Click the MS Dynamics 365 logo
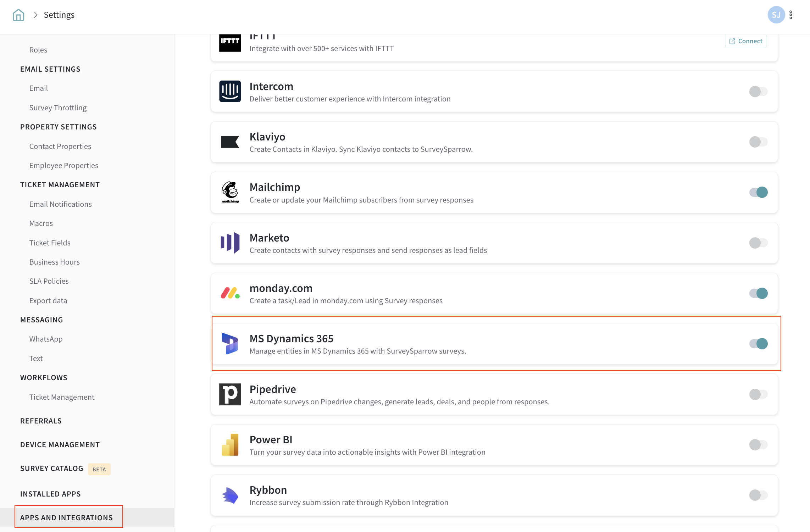This screenshot has height=532, width=810. [230, 344]
